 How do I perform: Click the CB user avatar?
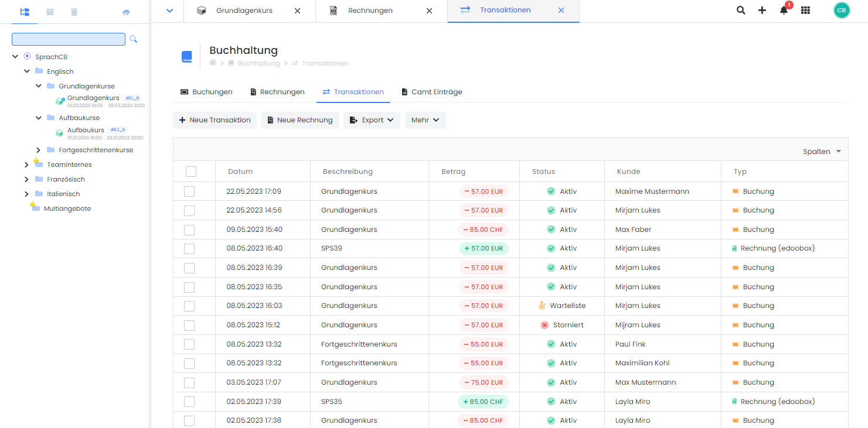pos(841,11)
